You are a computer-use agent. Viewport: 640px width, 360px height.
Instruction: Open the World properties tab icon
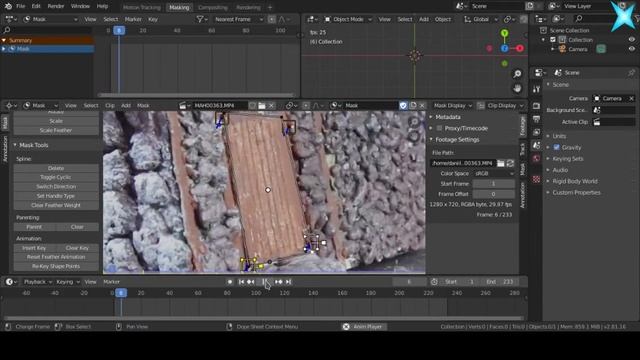tap(536, 158)
